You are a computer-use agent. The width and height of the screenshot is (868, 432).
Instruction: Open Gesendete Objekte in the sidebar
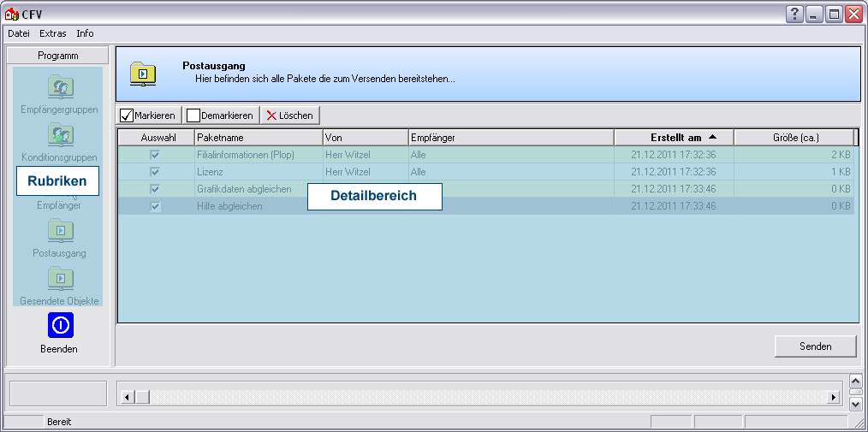pyautogui.click(x=59, y=279)
